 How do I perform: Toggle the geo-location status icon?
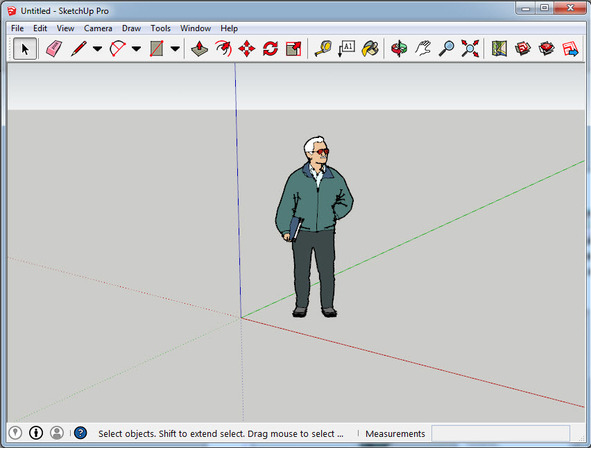click(x=15, y=433)
